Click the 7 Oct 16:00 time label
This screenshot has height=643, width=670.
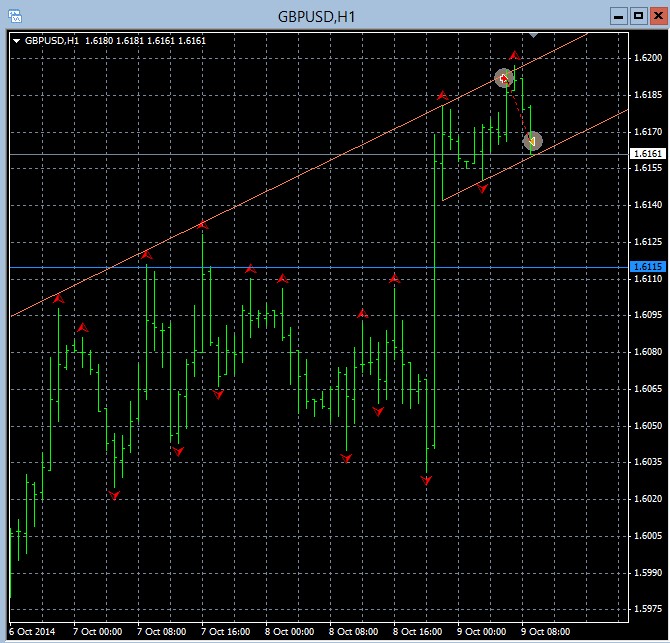tap(226, 631)
